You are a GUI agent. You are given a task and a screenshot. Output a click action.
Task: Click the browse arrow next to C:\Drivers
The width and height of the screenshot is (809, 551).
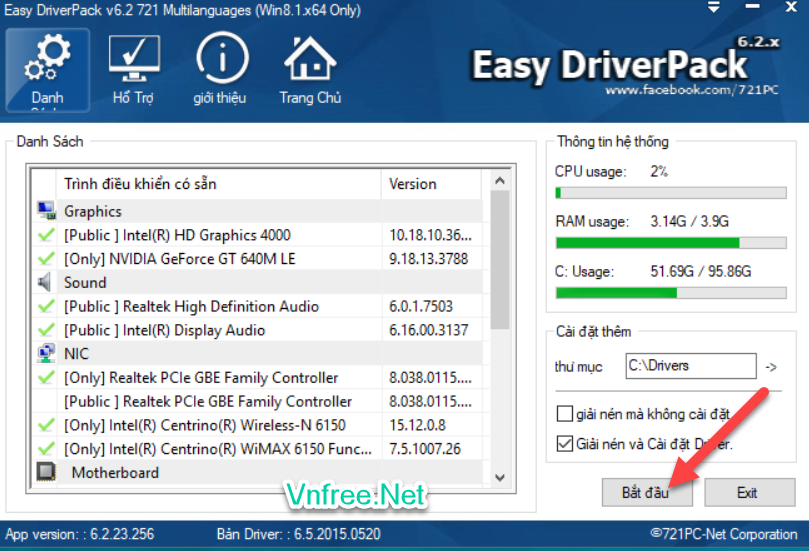770,366
